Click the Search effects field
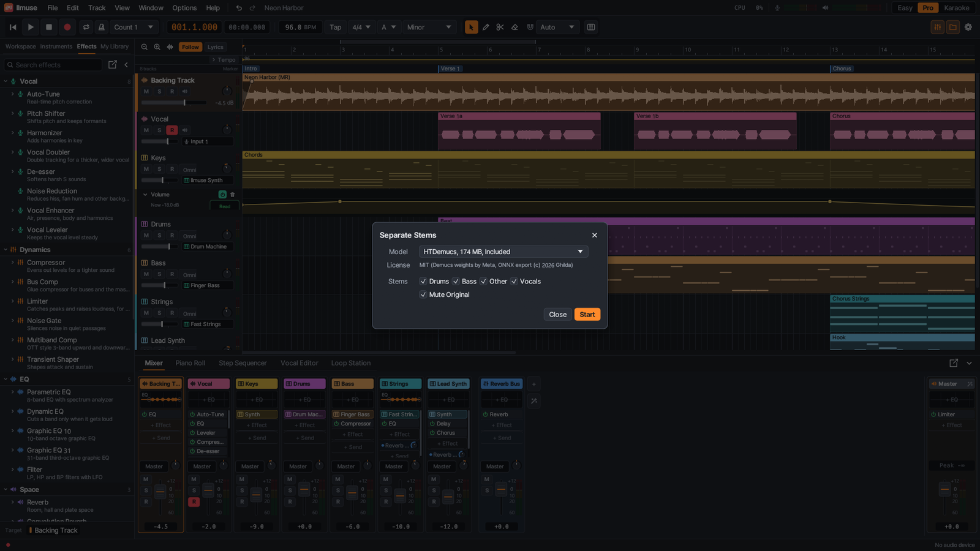The width and height of the screenshot is (980, 551). click(x=53, y=65)
